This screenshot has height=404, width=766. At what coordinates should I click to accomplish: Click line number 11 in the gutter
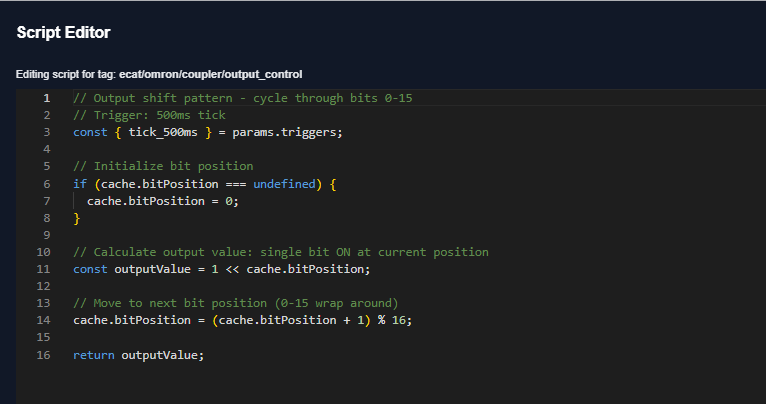click(43, 269)
